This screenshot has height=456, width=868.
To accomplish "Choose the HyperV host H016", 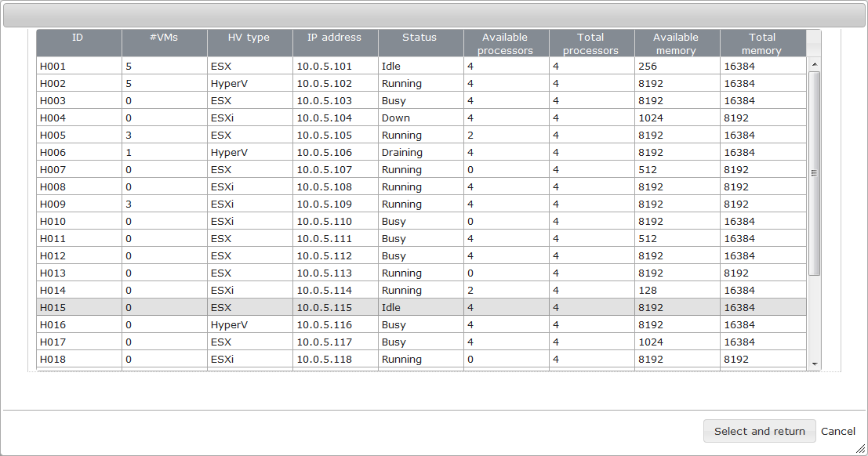I will (421, 324).
